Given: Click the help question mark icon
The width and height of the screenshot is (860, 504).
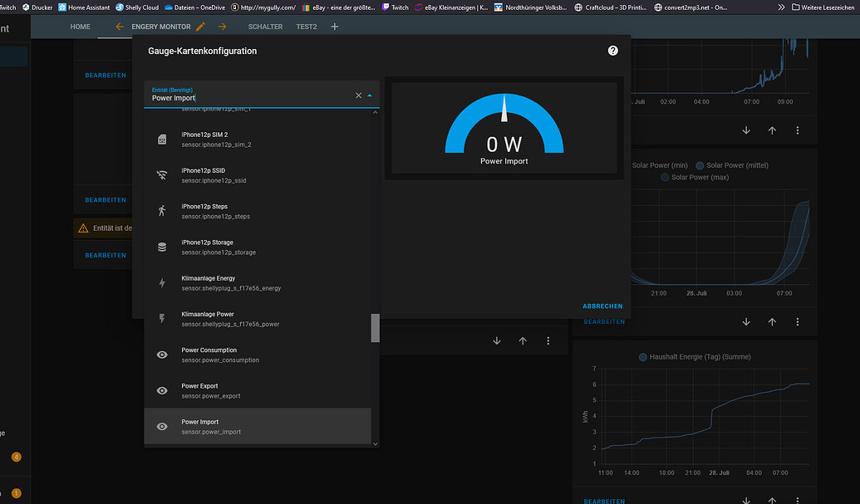Looking at the screenshot, I should [x=613, y=51].
